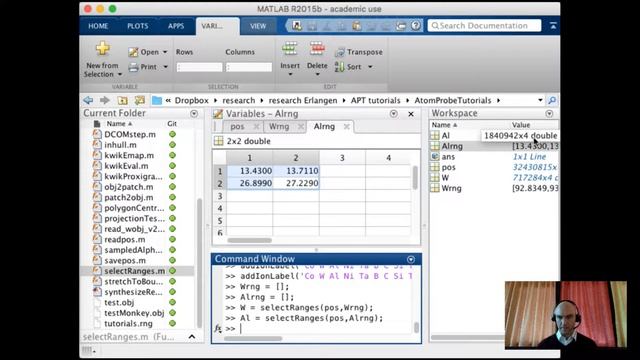
Task: Click the Print variable button
Action: 142,67
